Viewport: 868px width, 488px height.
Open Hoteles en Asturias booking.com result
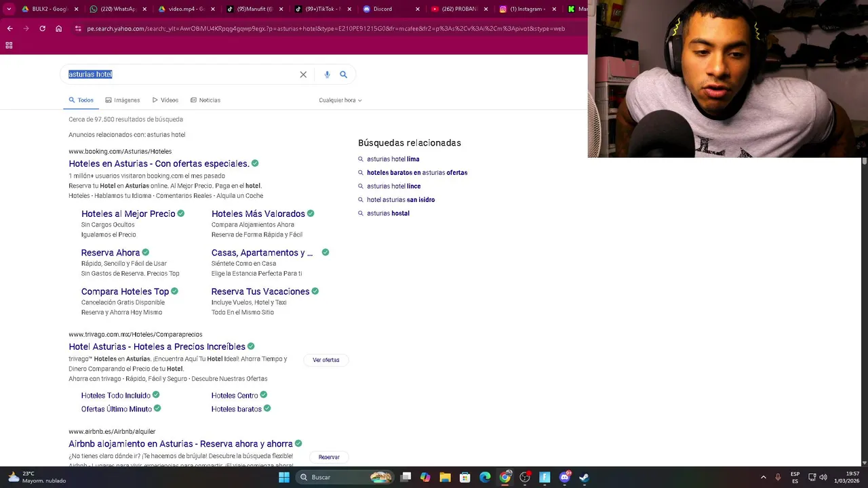click(159, 163)
